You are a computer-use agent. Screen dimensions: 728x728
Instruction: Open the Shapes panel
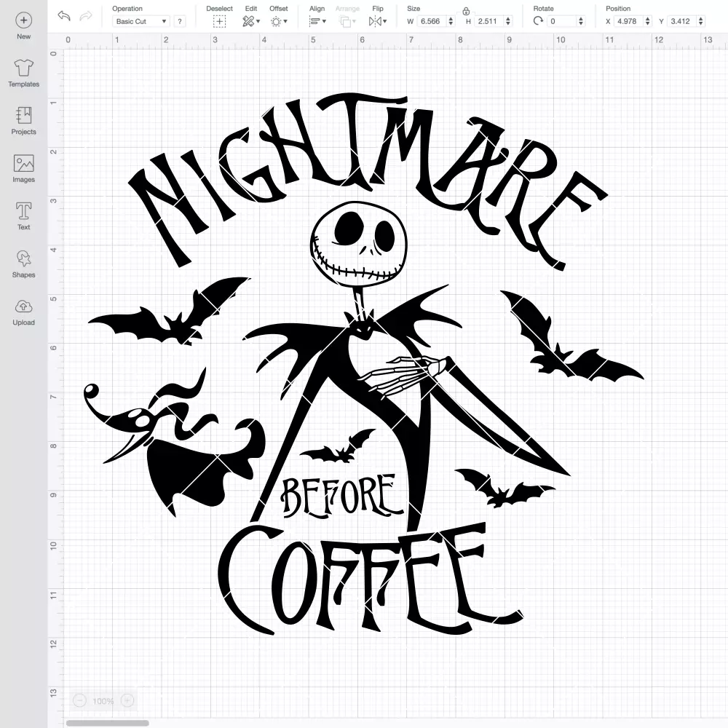click(x=24, y=264)
